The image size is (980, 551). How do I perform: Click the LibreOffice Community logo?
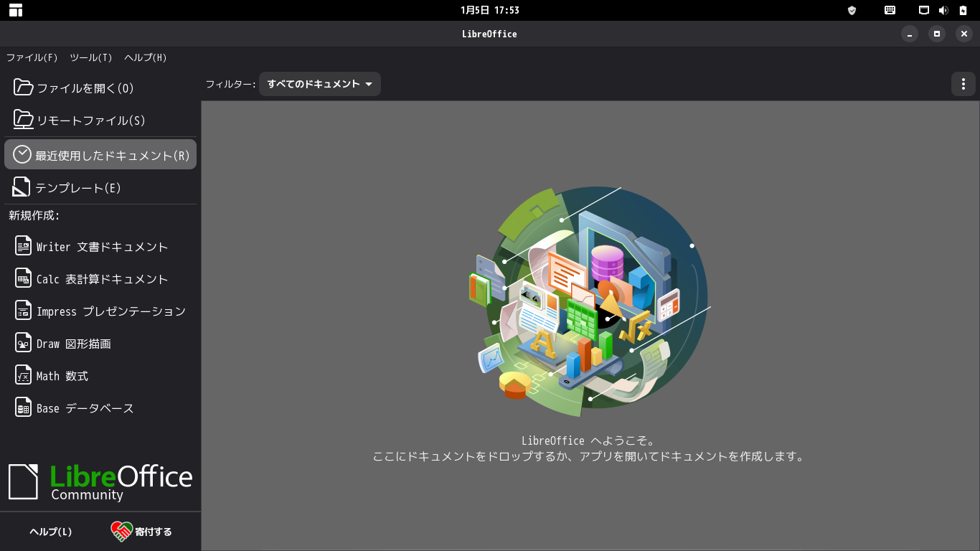pos(100,481)
